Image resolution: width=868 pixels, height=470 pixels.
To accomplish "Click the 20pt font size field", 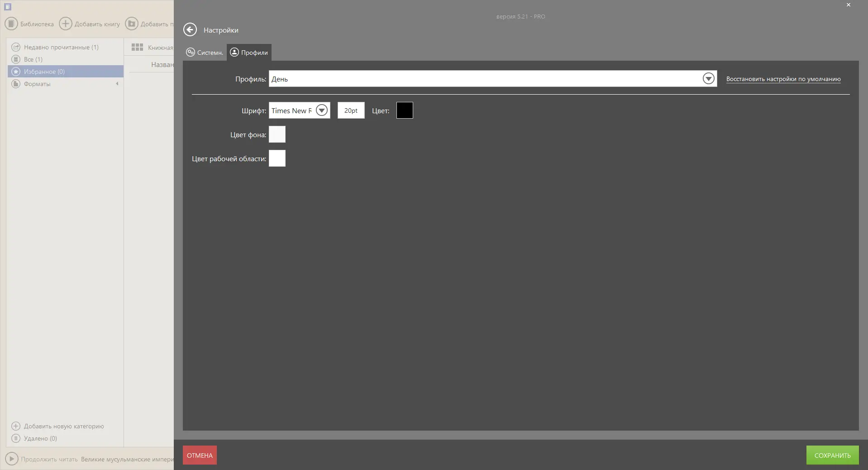I will [x=351, y=110].
